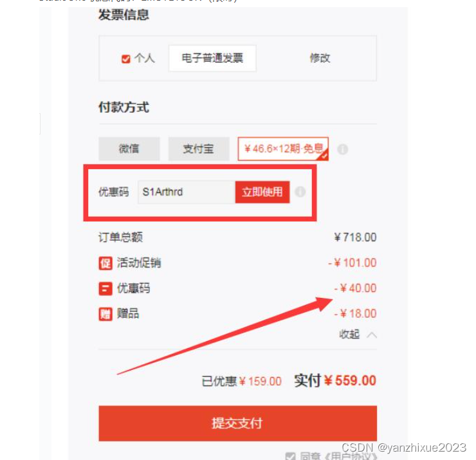Click the 赠 gift badge icon

(x=105, y=314)
